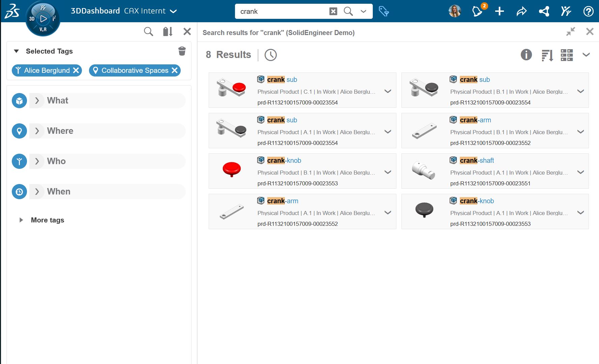Switch results to tile view icon
Image resolution: width=599 pixels, height=364 pixels.
(567, 55)
